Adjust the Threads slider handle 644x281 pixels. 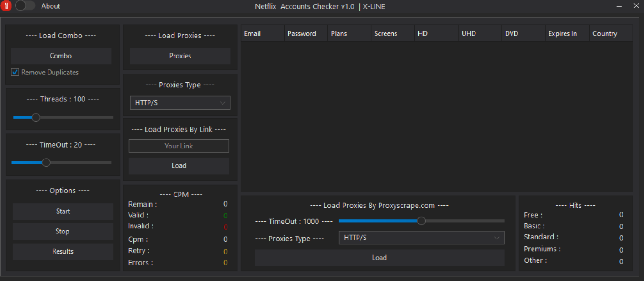click(36, 117)
